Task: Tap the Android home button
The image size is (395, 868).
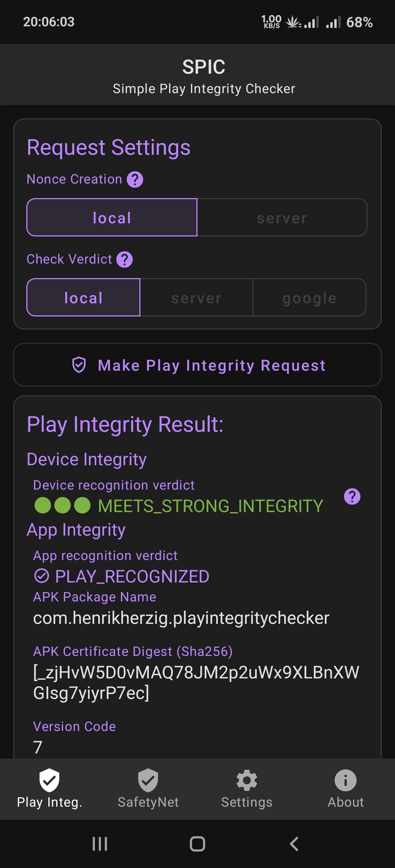Action: (x=197, y=844)
